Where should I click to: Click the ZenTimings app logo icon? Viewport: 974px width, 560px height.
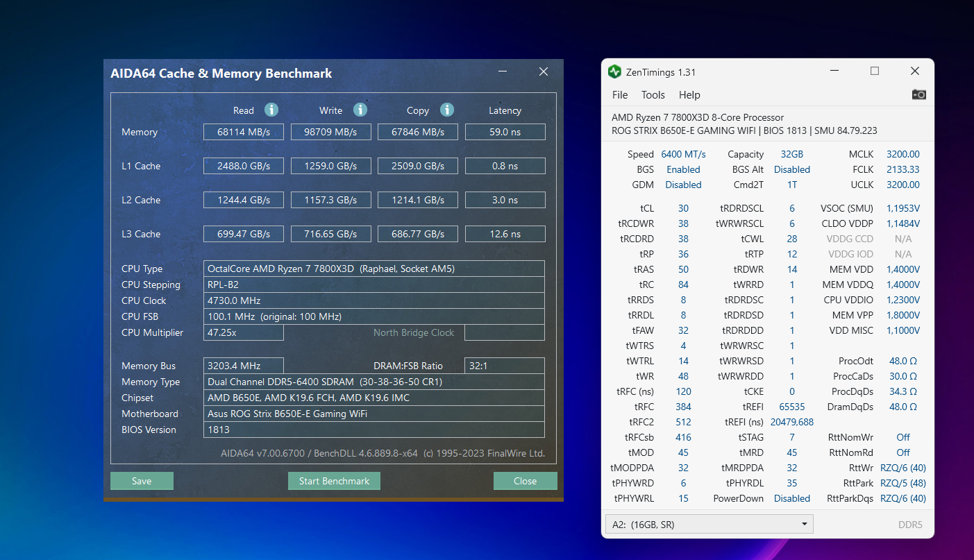pos(614,71)
